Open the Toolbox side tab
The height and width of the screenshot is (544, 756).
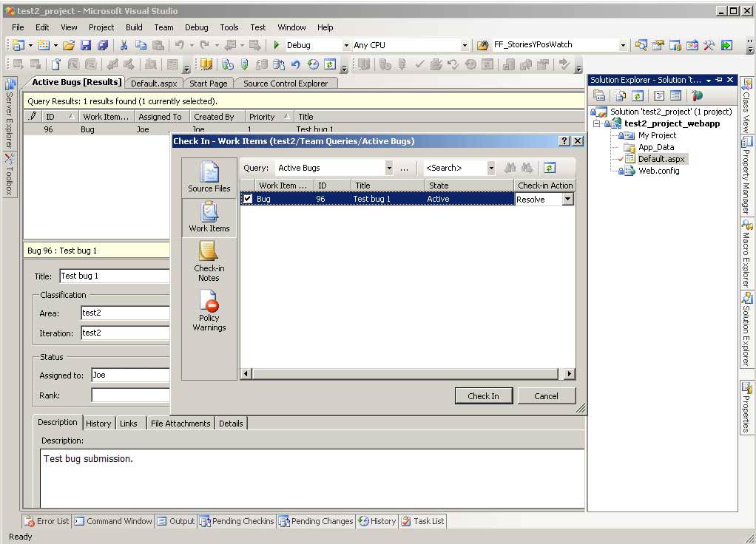click(9, 174)
